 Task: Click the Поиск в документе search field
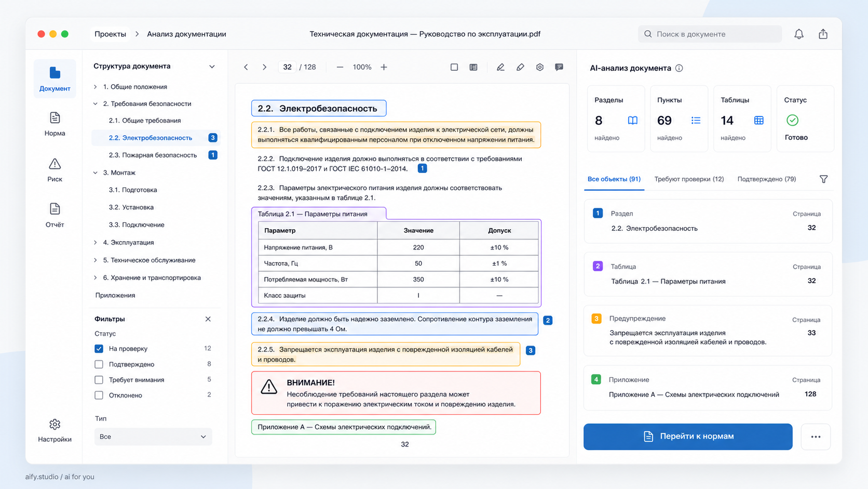(710, 34)
